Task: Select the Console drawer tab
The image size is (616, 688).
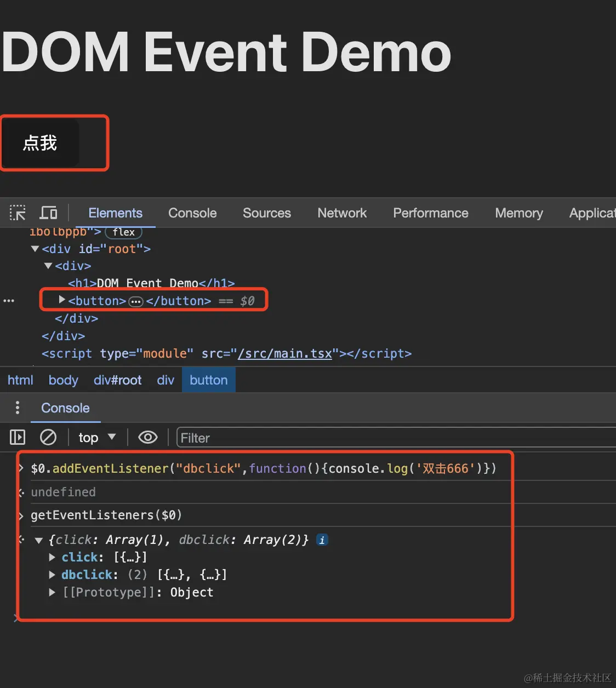Action: click(x=65, y=408)
